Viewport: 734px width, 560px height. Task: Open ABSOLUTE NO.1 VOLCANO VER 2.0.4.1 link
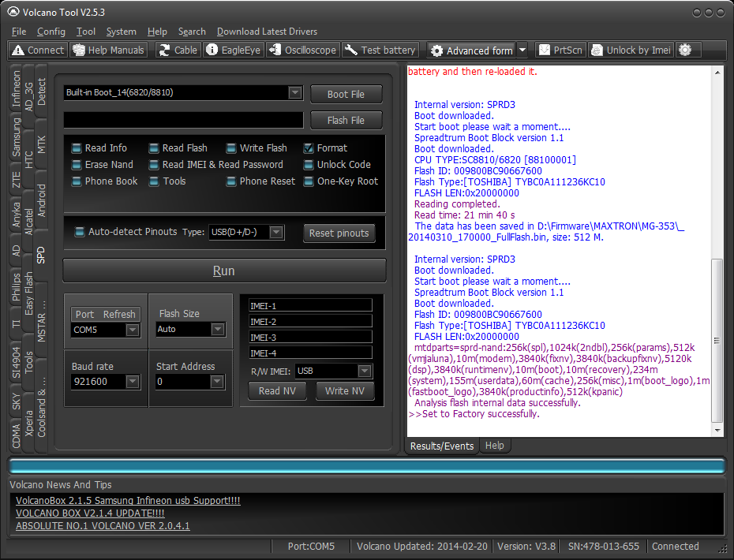103,526
